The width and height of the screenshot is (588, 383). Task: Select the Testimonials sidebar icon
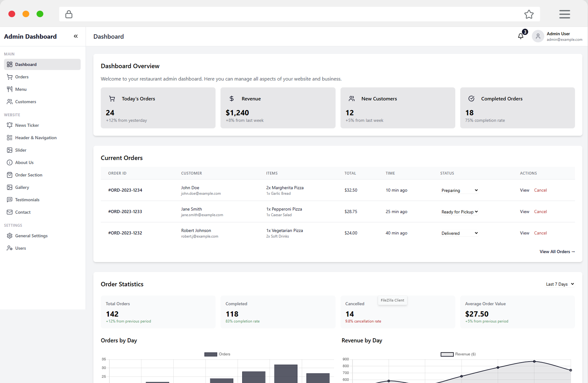tap(10, 200)
